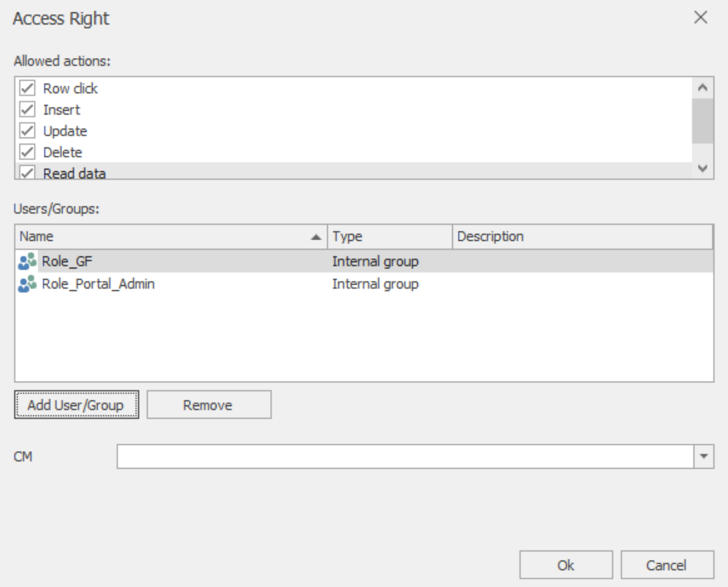Sort by the Name column header
This screenshot has height=587, width=728.
point(171,237)
